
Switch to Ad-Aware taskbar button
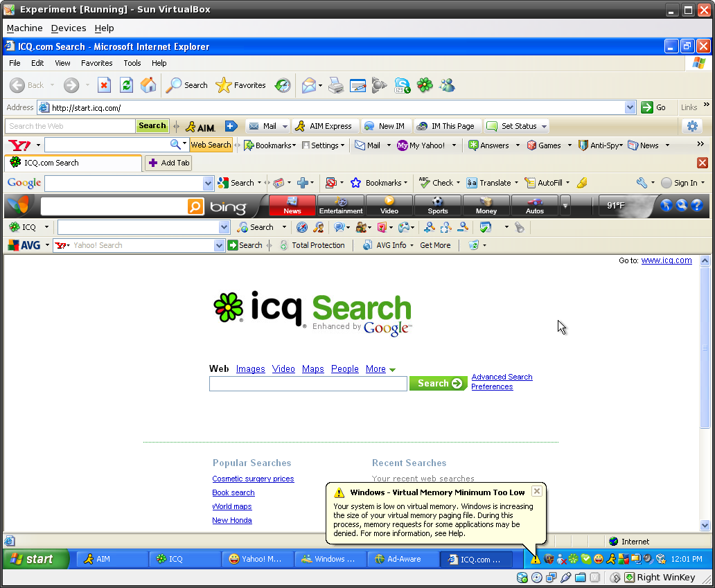coord(403,560)
